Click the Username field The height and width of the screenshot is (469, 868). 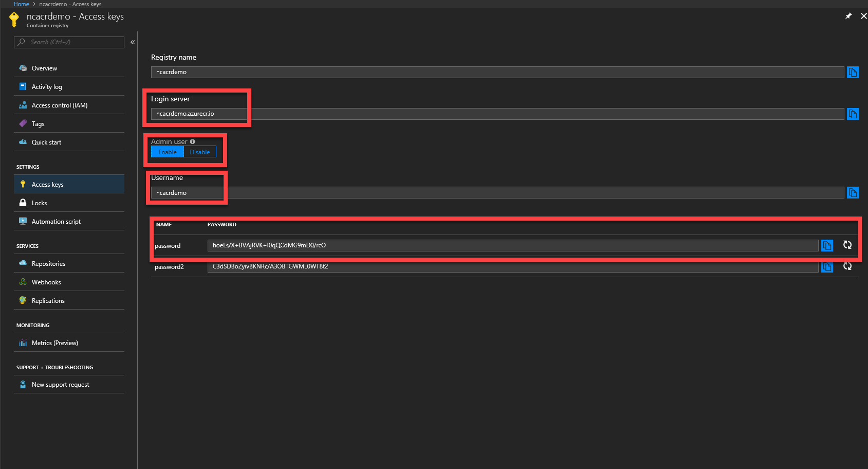tap(497, 193)
